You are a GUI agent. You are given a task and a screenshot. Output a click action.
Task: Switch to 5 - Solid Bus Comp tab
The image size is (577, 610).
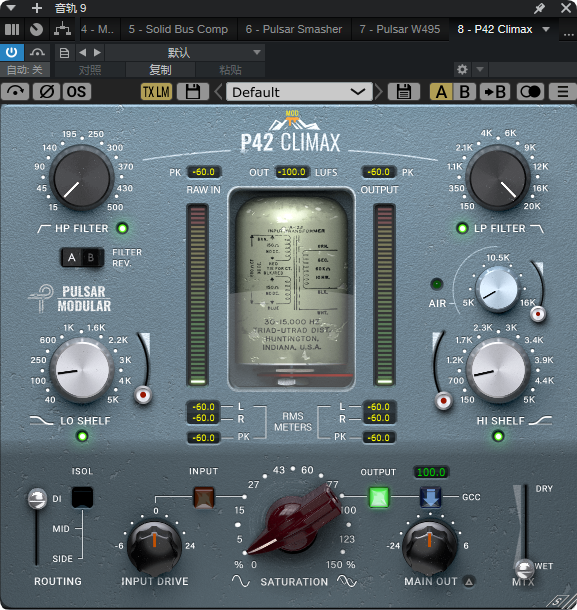[x=178, y=29]
